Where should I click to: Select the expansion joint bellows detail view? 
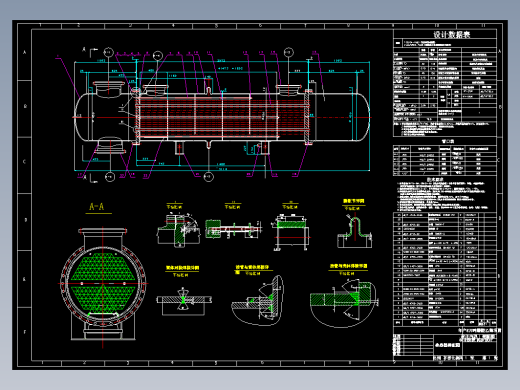pyautogui.click(x=355, y=232)
